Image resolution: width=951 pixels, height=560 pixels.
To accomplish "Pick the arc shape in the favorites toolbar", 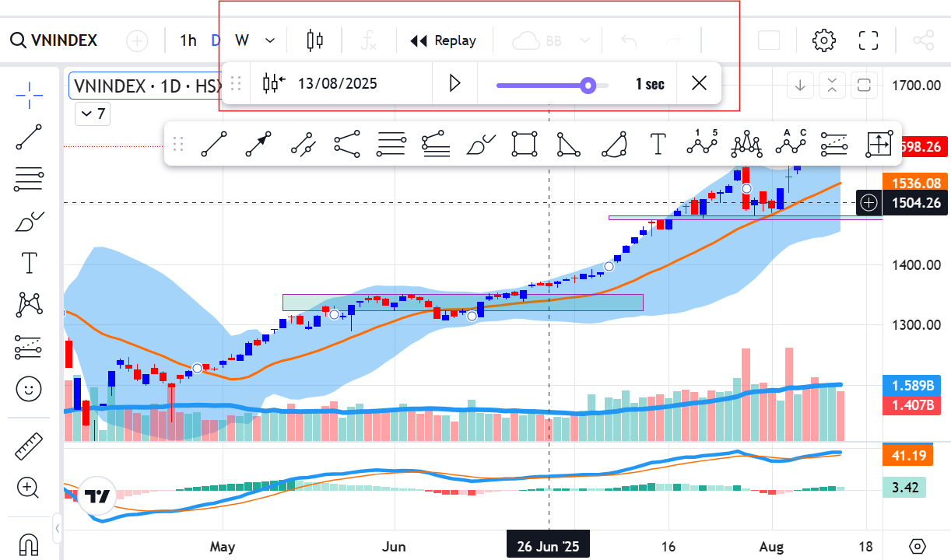I will click(x=614, y=144).
